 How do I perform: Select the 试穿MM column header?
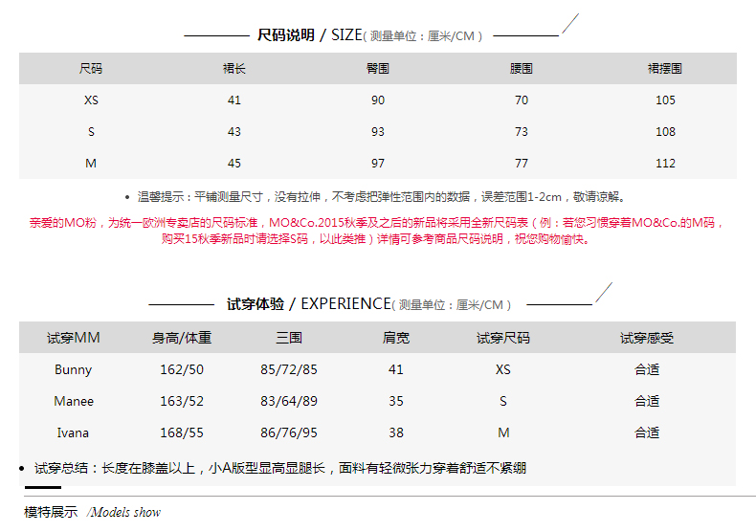tap(74, 338)
